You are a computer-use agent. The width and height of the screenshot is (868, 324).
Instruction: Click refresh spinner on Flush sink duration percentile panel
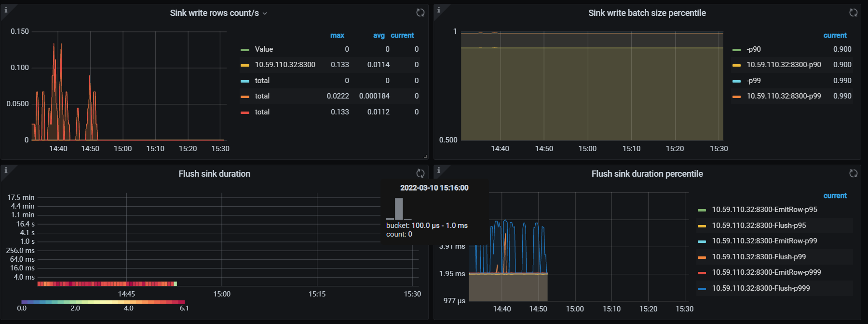[x=853, y=173]
